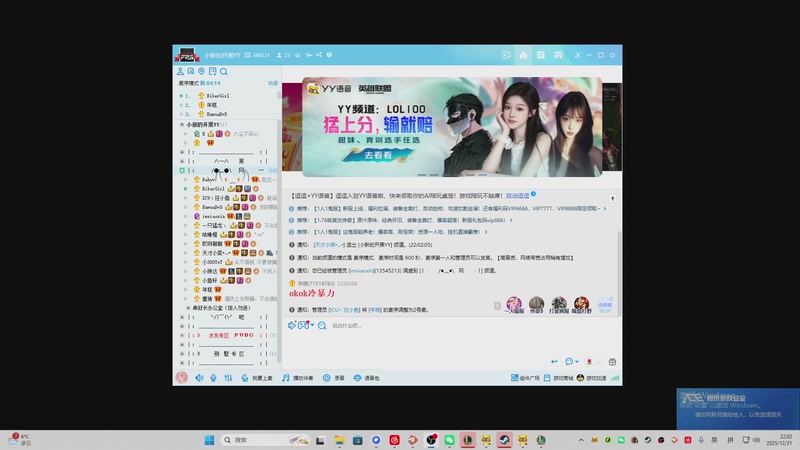Collapse the 小新的开黑YY root channel
800x450 pixels.
[182, 124]
